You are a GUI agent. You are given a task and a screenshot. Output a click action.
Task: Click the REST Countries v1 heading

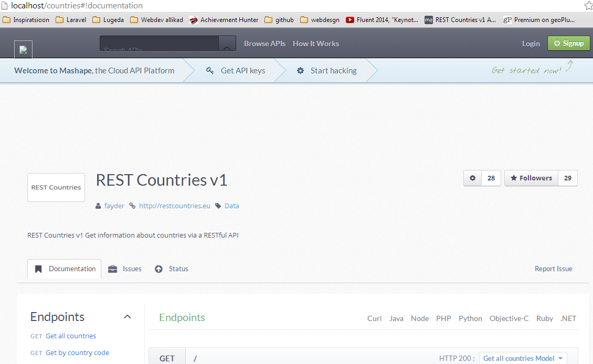162,180
